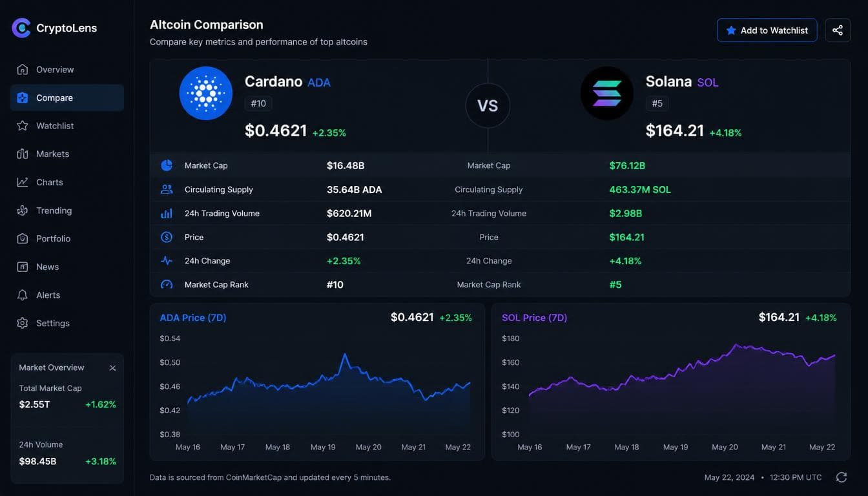Click the $2.98B trading volume value
Viewport: 868px width, 496px height.
coord(625,213)
